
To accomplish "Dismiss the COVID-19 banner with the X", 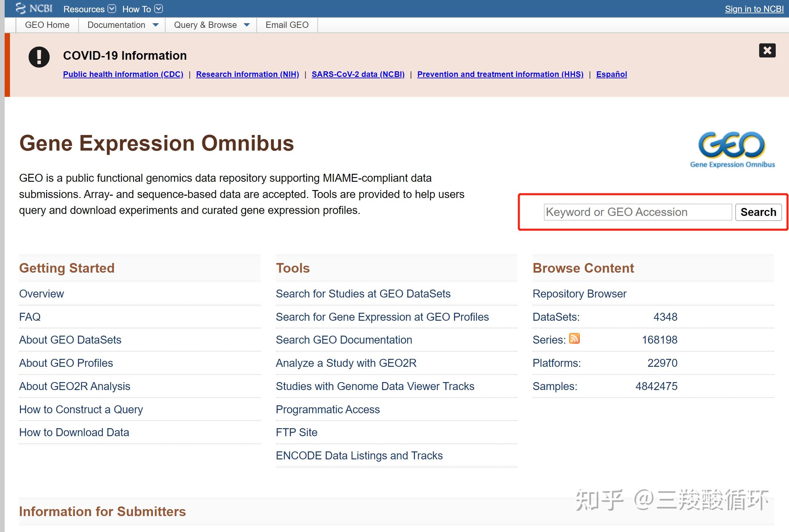I will 767,50.
